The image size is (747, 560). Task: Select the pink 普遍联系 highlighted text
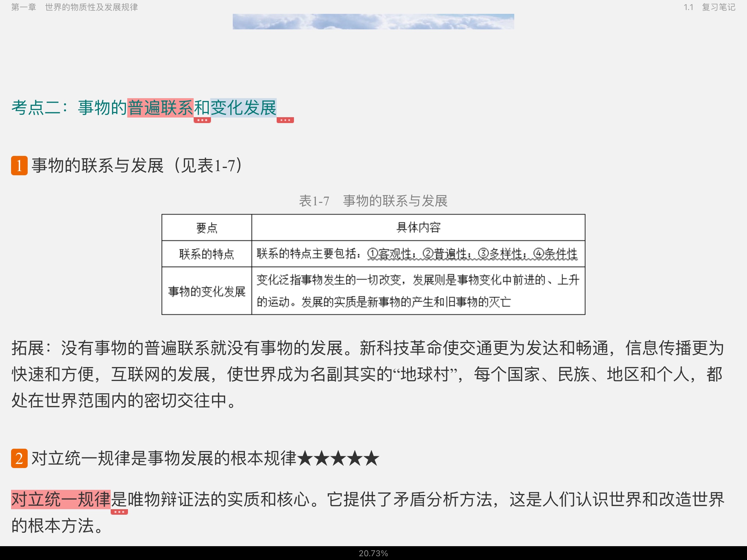coord(160,108)
